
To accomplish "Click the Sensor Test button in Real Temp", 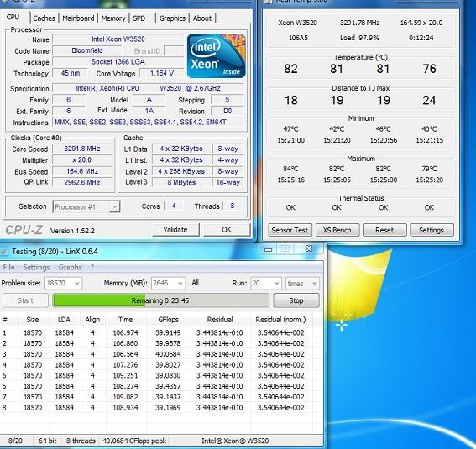I will pyautogui.click(x=290, y=230).
